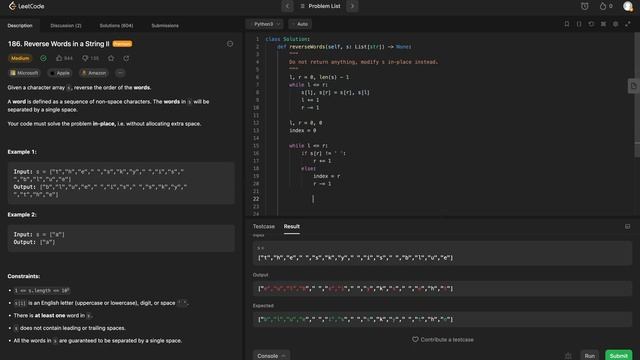Expand the Console panel
This screenshot has width=640, height=360.
pos(271,356)
